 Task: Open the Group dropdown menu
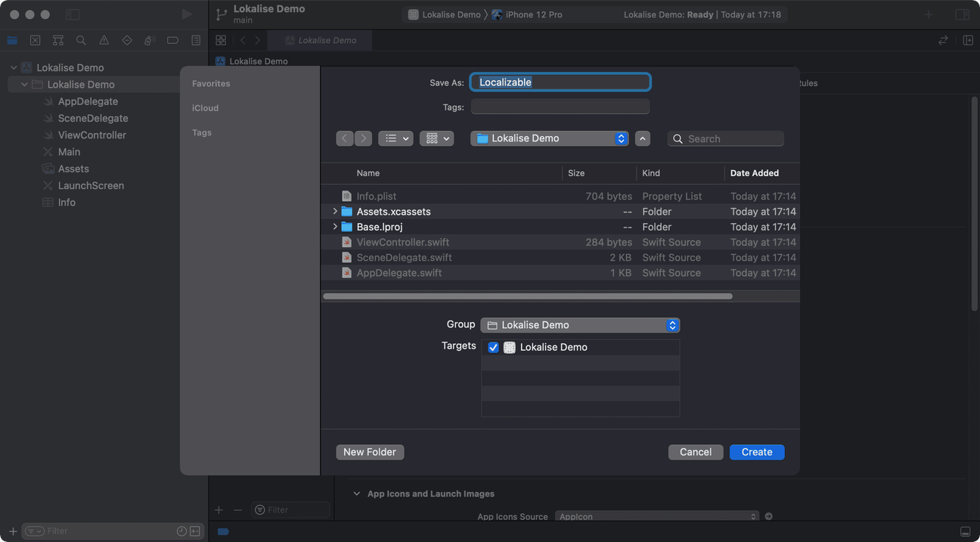point(580,325)
